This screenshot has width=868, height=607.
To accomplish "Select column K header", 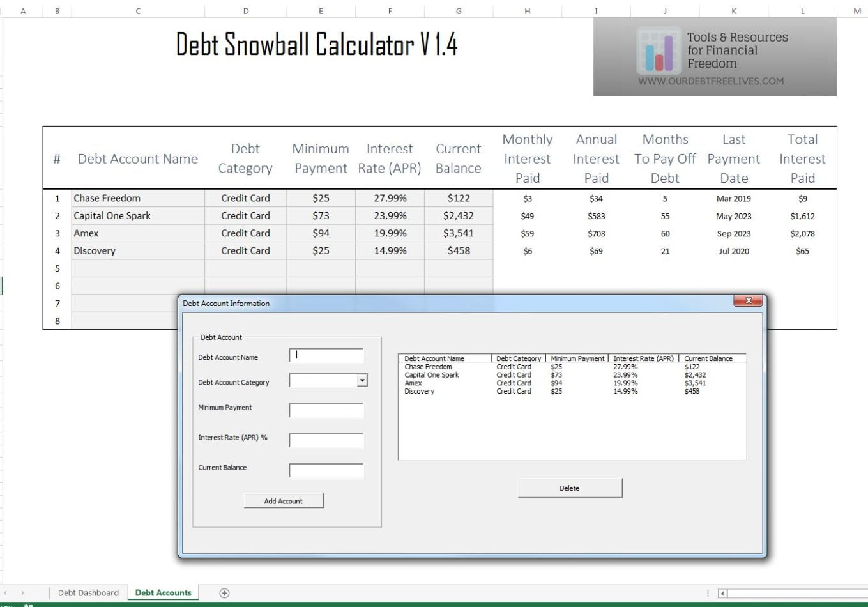I will pos(734,11).
